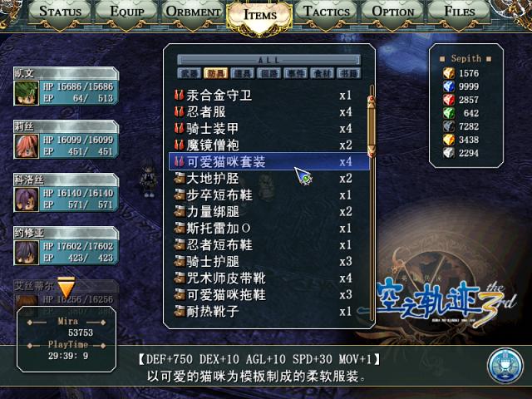Toggle the highlighted 防具 category filter
This screenshot has height=399, width=532.
pyautogui.click(x=215, y=73)
